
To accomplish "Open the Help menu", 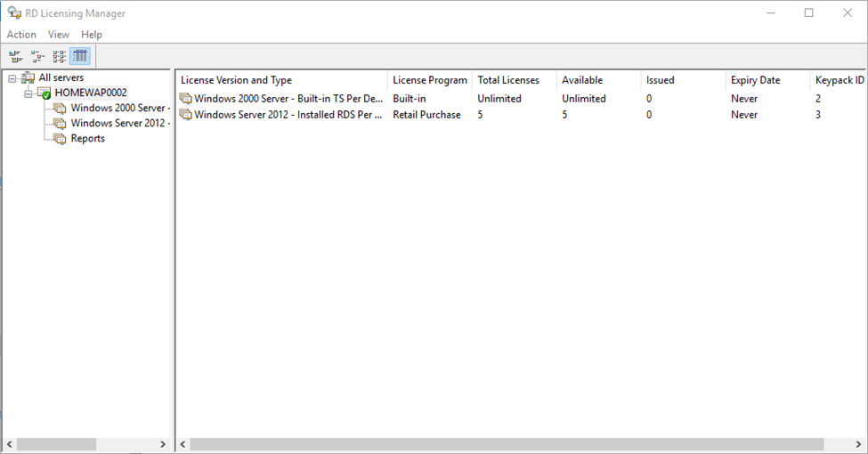I will coord(92,35).
